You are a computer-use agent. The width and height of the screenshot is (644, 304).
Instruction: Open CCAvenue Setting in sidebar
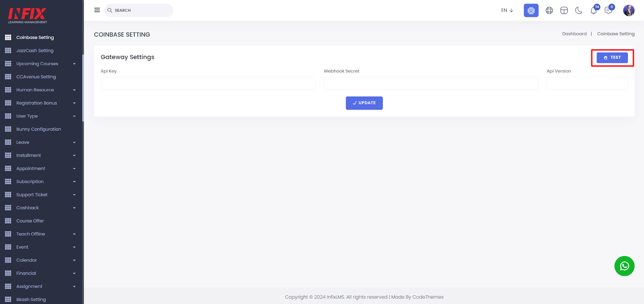36,77
